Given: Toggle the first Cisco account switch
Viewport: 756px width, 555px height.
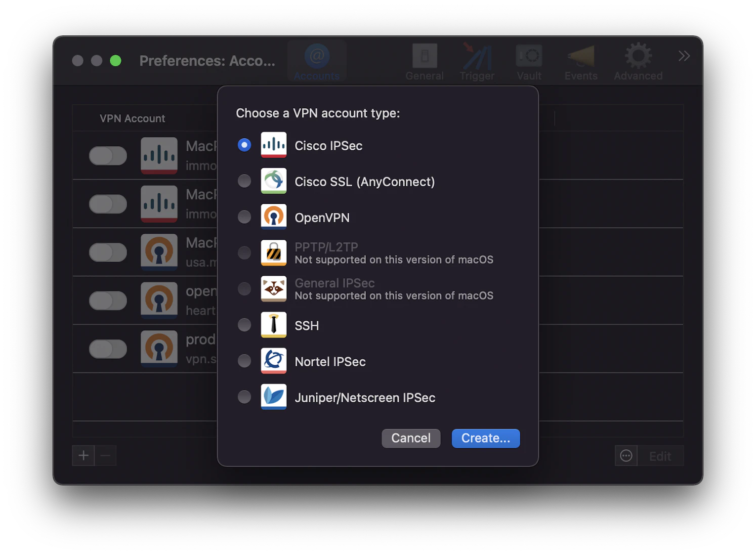Looking at the screenshot, I should [x=108, y=156].
